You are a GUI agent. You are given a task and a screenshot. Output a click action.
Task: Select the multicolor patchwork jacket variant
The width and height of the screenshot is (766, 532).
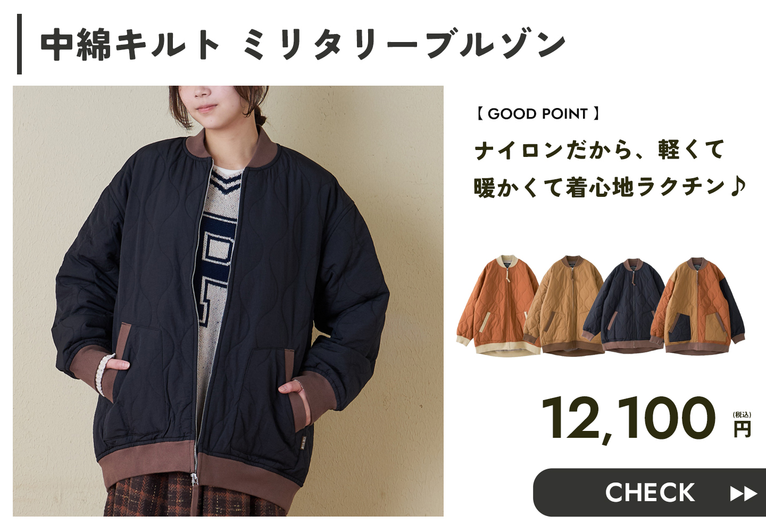coord(698,305)
